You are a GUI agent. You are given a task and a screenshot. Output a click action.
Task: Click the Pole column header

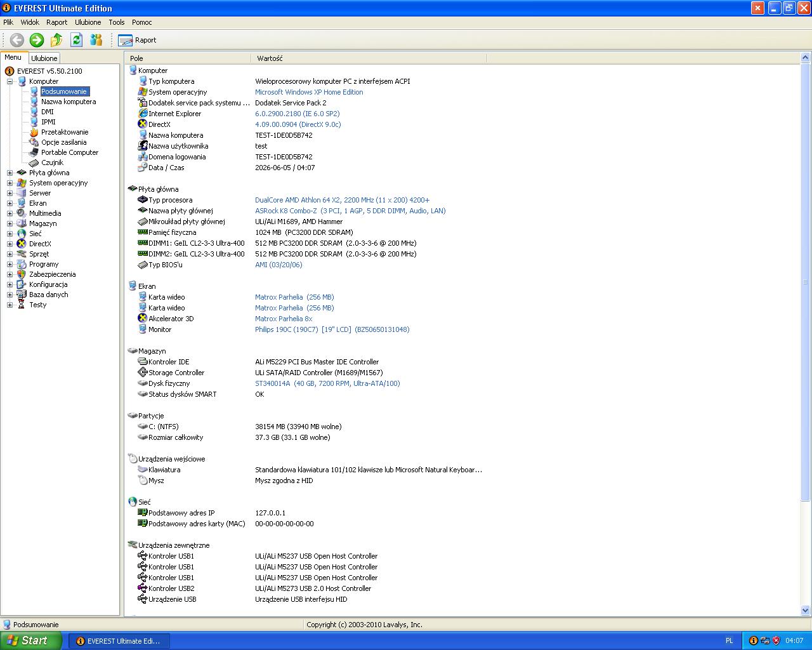188,58
